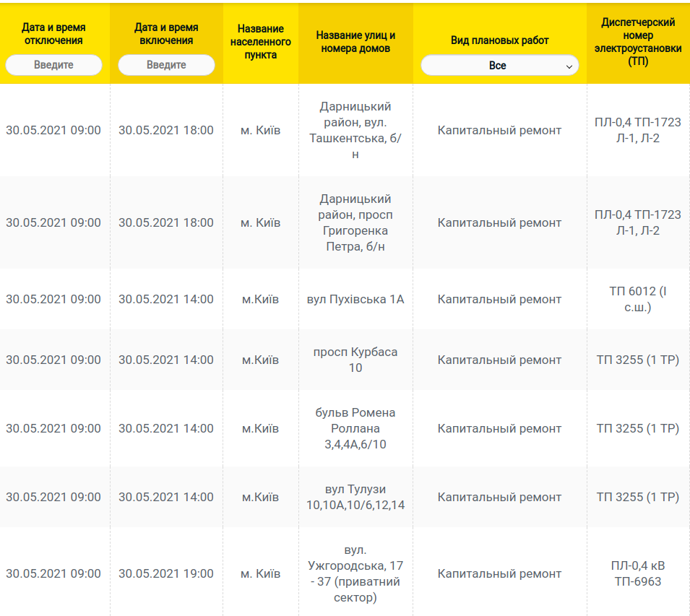Click the 'Название улиц и номера домов' header
The height and width of the screenshot is (616, 690).
[x=355, y=42]
